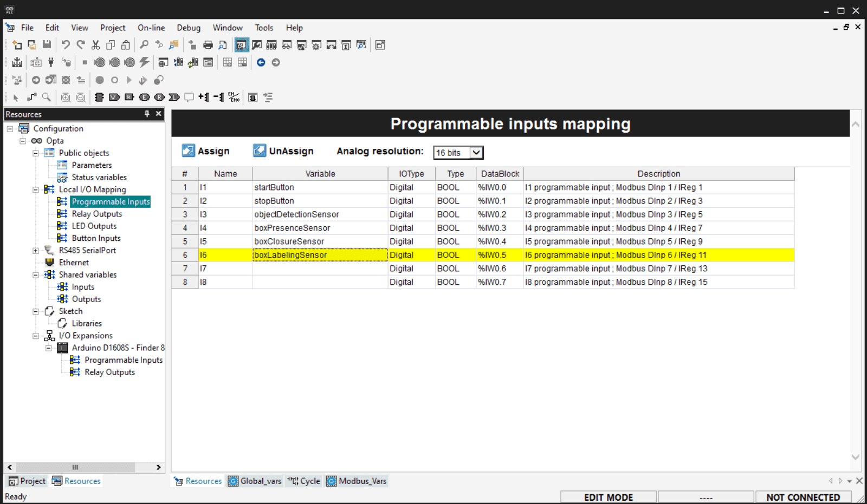
Task: Pin the Resources panel
Action: [147, 114]
